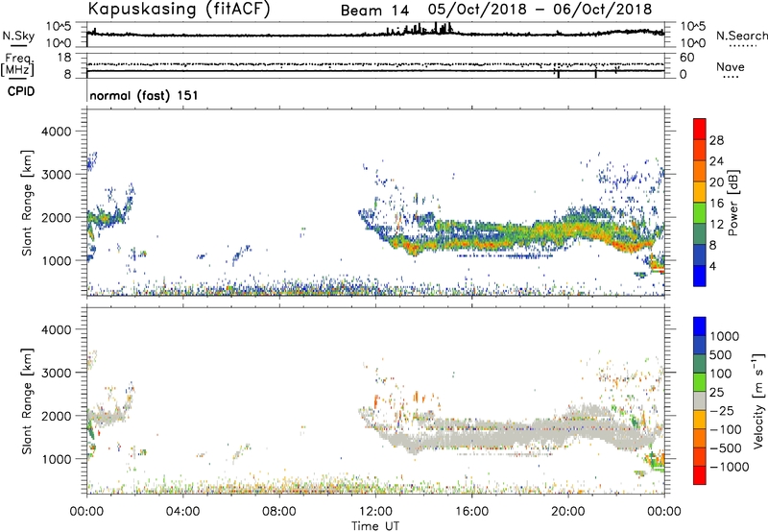The image size is (768, 532).
Task: Click the "−25" label on Velocity color bar
Action: pyautogui.click(x=725, y=411)
